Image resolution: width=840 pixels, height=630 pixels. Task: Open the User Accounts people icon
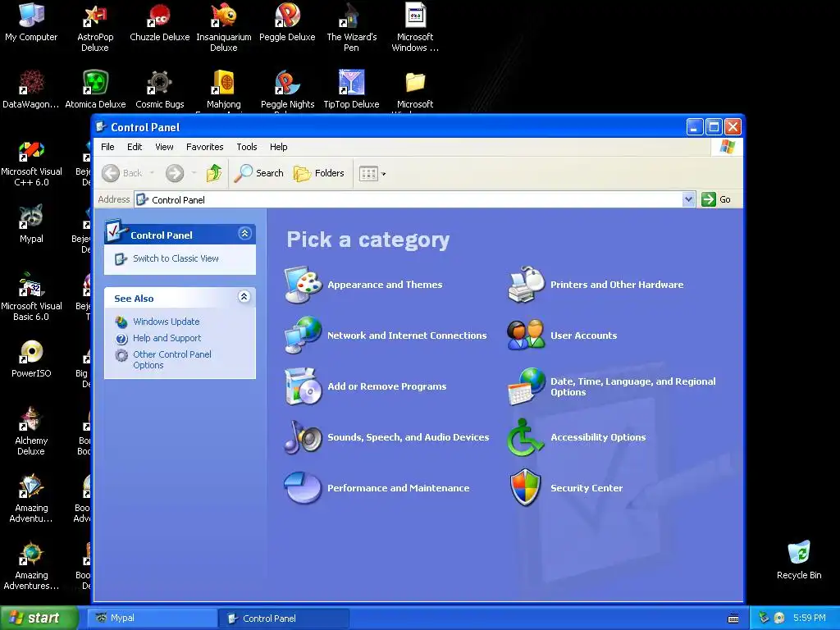tap(526, 336)
